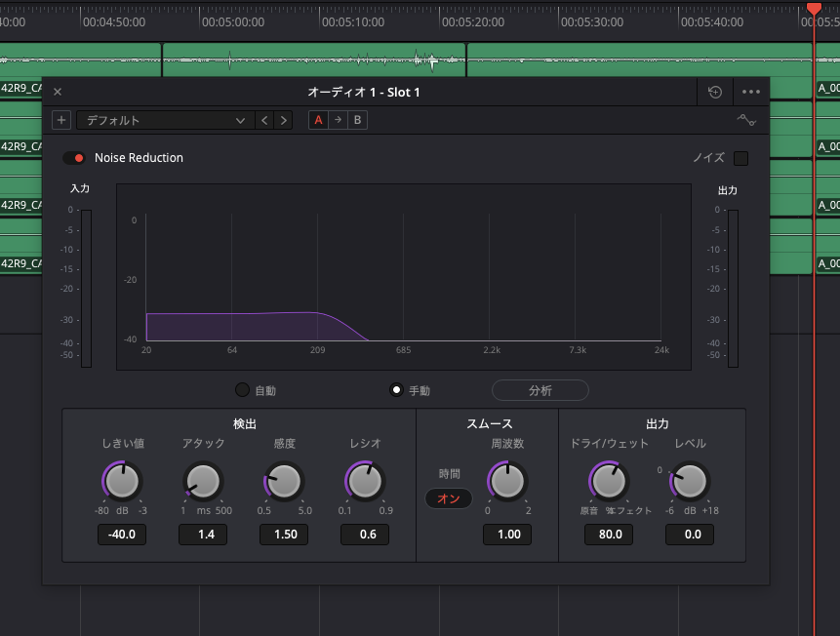Screen dimensions: 840x636
Task: Select the B comparison state
Action: tap(357, 120)
